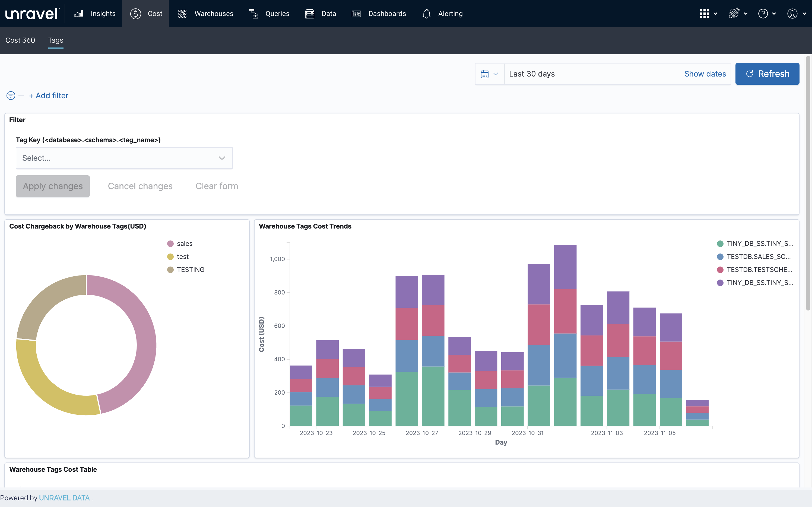Open the Warehouses cluster icon
This screenshot has height=507, width=812.
[x=182, y=14]
